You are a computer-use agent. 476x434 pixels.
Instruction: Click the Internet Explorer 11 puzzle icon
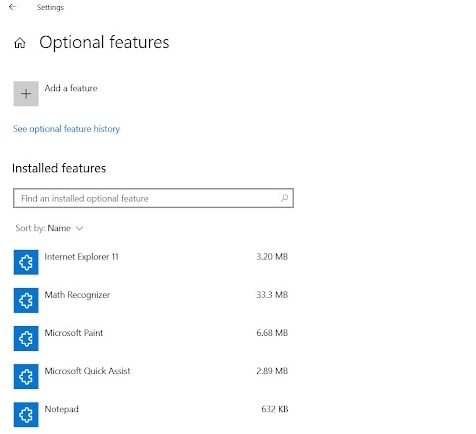coord(26,262)
